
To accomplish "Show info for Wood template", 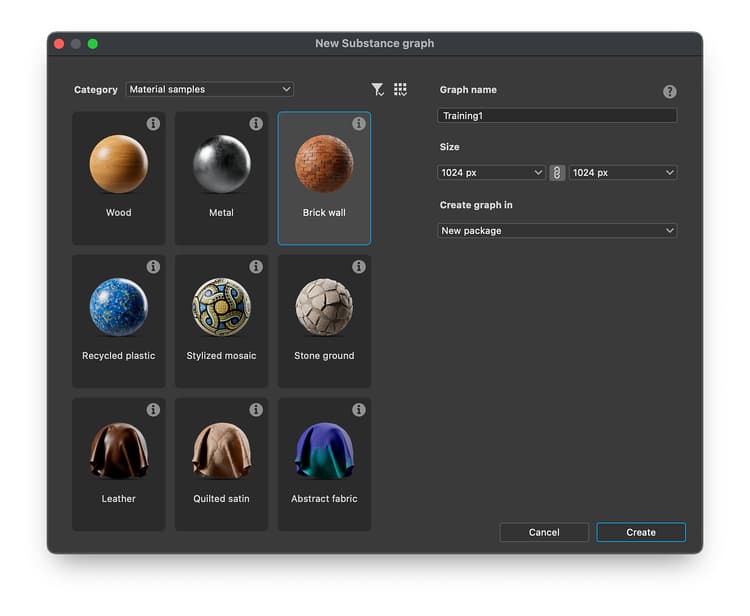I will 153,124.
